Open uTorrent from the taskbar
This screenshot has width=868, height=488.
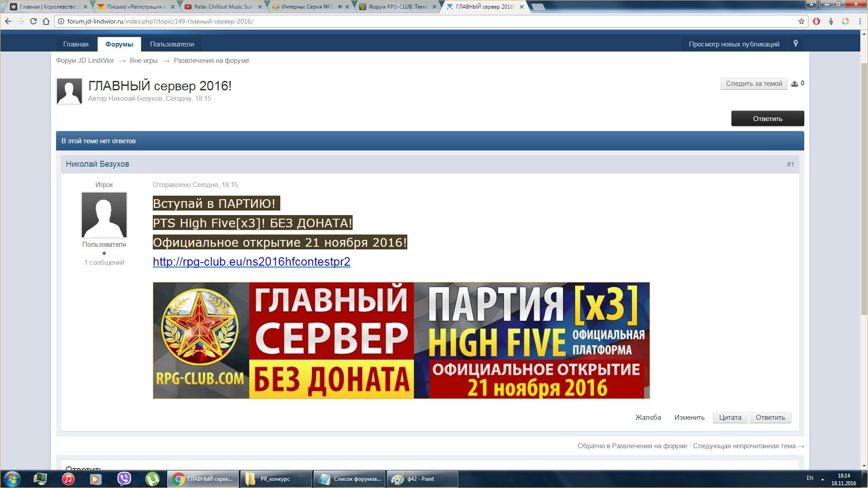coord(152,479)
